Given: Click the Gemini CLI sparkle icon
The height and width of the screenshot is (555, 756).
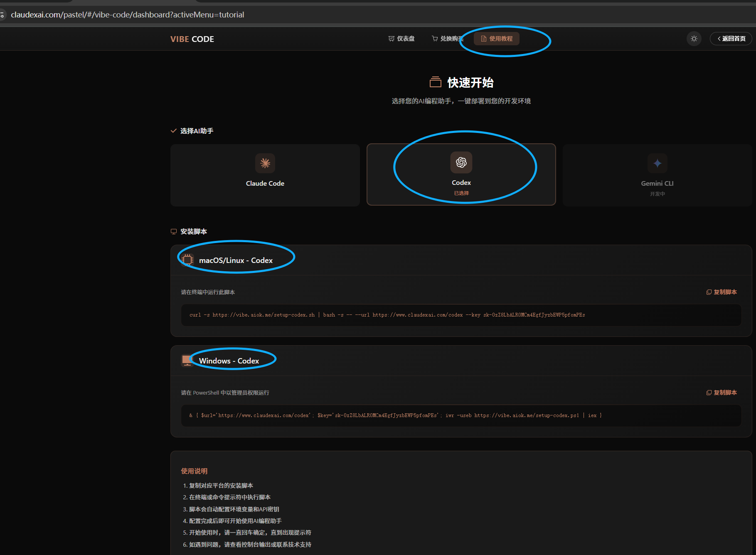Looking at the screenshot, I should coord(657,163).
